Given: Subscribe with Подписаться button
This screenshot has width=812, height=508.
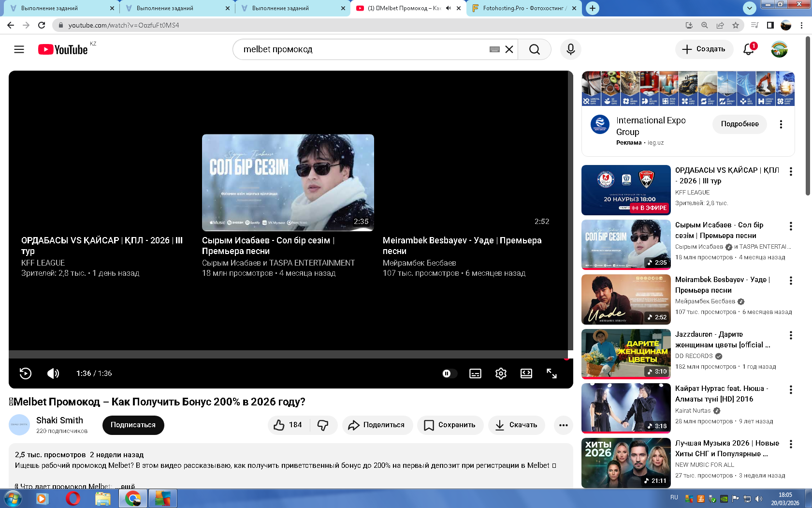Looking at the screenshot, I should coord(133,425).
